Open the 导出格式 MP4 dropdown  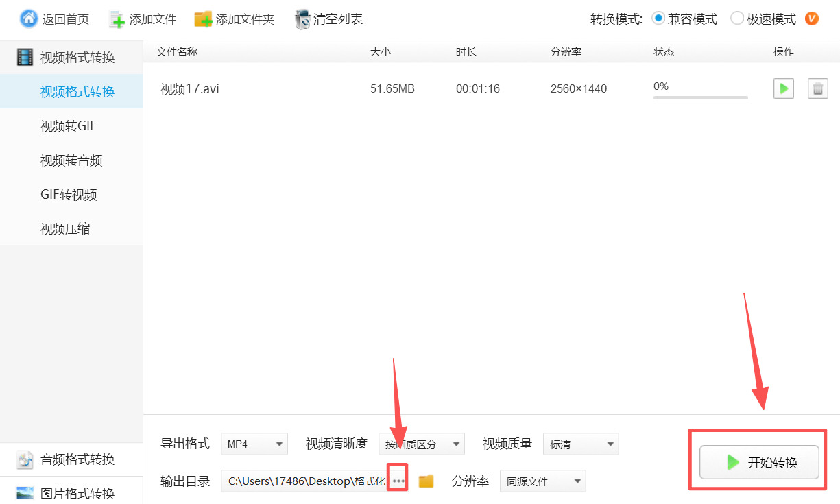[x=254, y=444]
